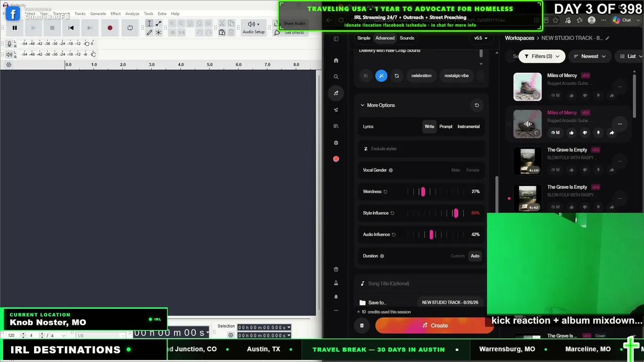Collapse the More Options section
The width and height of the screenshot is (644, 362).
point(378,105)
